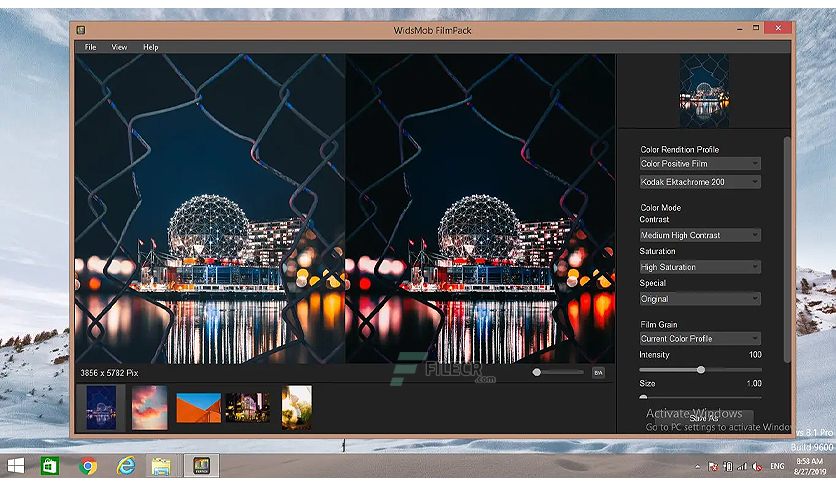Launch the Windows Store from the taskbar

pyautogui.click(x=50, y=466)
